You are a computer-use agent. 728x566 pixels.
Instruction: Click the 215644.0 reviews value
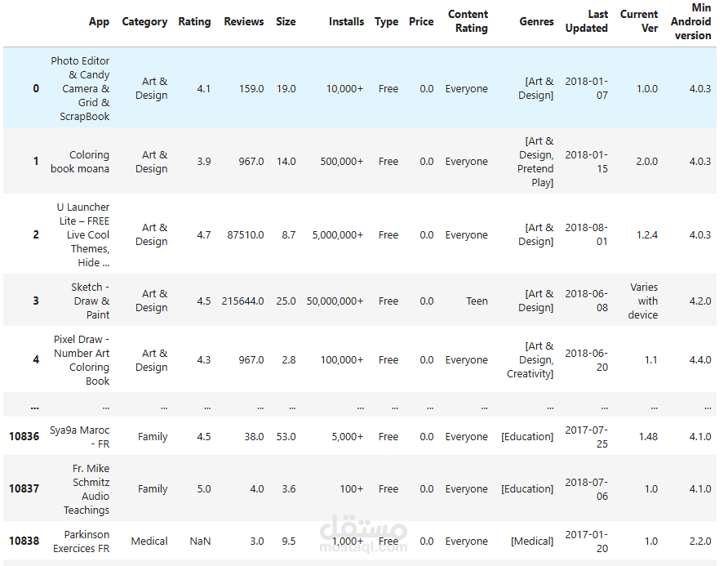point(242,301)
